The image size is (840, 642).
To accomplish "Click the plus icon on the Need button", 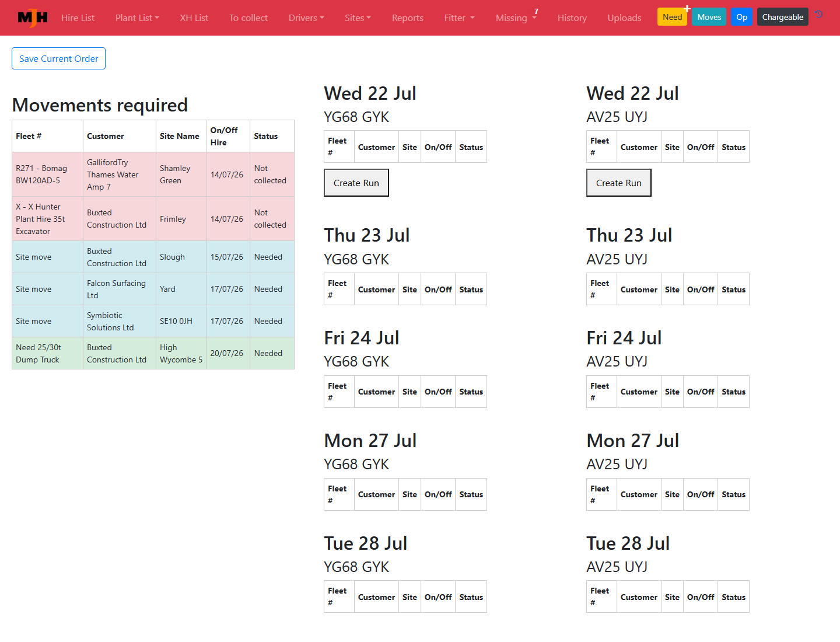I will (687, 9).
